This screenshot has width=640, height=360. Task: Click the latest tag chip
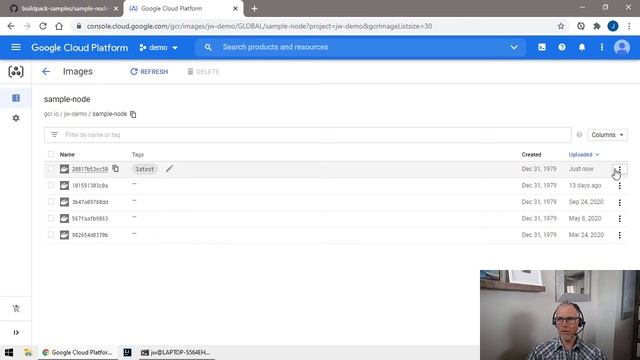pos(144,169)
